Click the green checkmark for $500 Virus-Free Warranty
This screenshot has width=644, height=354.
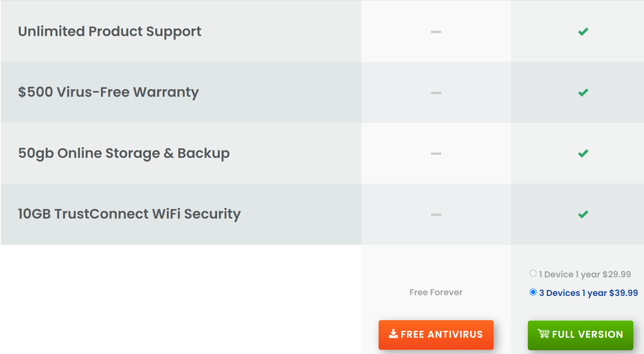pos(583,93)
